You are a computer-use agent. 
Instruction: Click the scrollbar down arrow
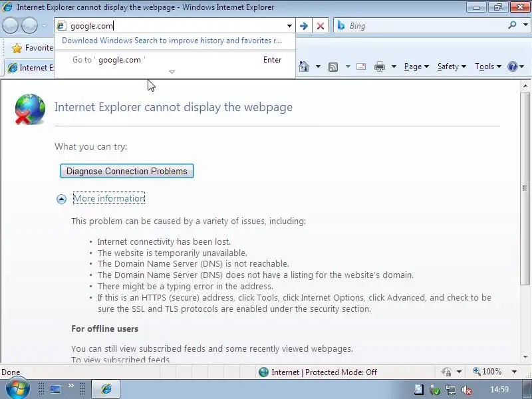525,357
